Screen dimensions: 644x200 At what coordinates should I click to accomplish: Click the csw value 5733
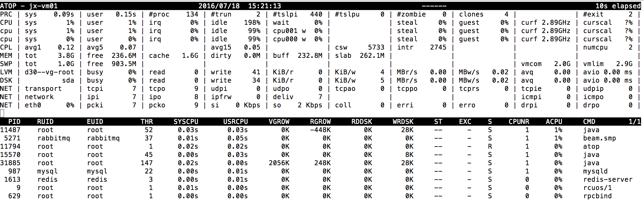pyautogui.click(x=376, y=47)
